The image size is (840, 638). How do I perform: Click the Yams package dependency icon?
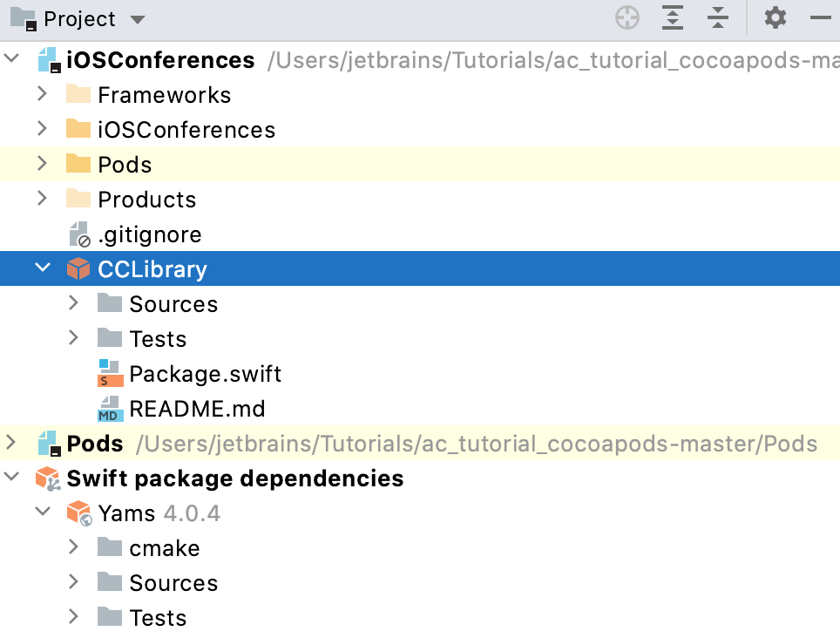[78, 513]
